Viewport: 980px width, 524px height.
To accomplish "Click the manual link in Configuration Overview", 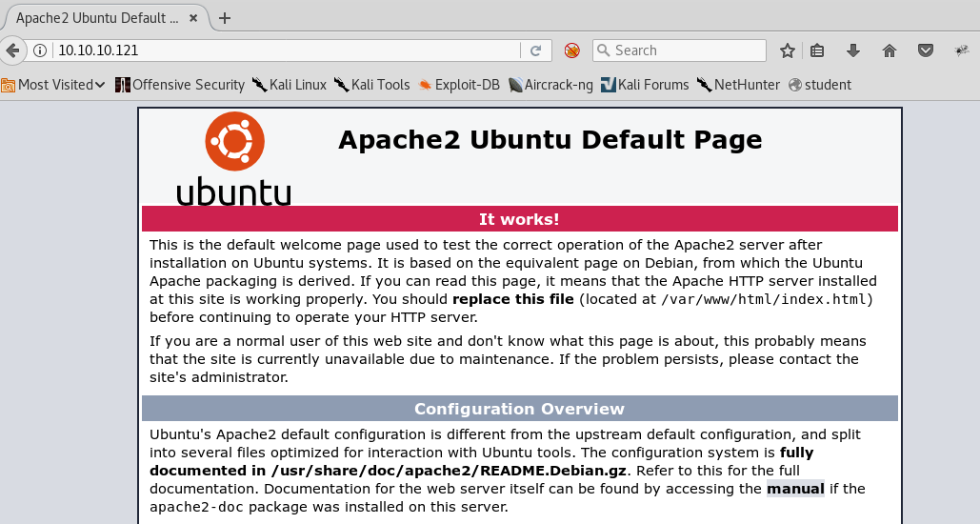I will [x=795, y=489].
